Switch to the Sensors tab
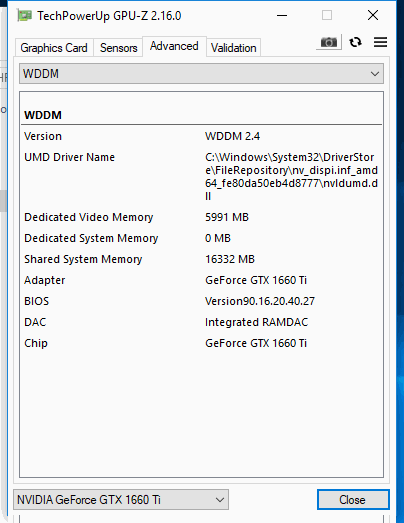Screen dimensions: 404x523 click(118, 48)
